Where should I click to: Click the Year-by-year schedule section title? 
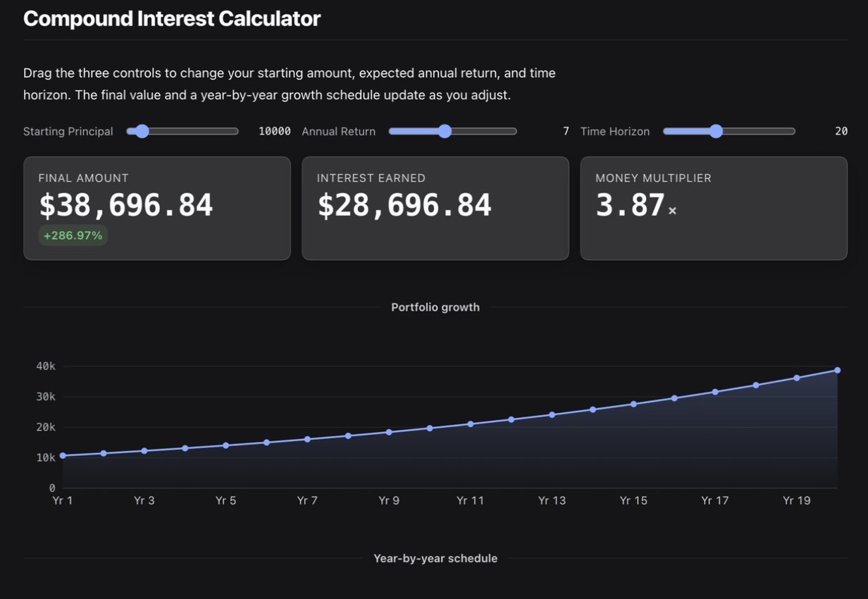tap(435, 558)
